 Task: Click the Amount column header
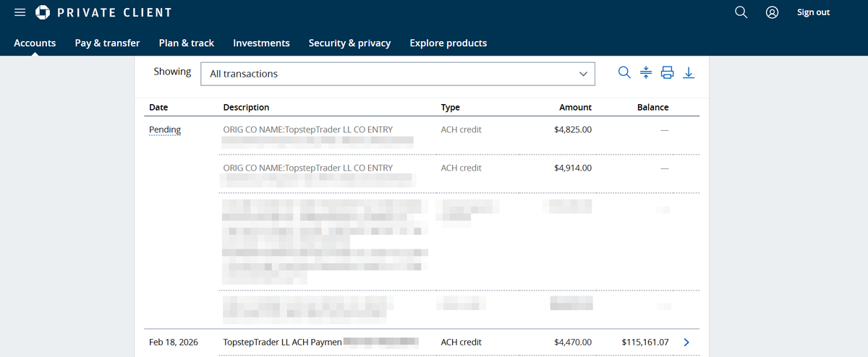pos(575,107)
